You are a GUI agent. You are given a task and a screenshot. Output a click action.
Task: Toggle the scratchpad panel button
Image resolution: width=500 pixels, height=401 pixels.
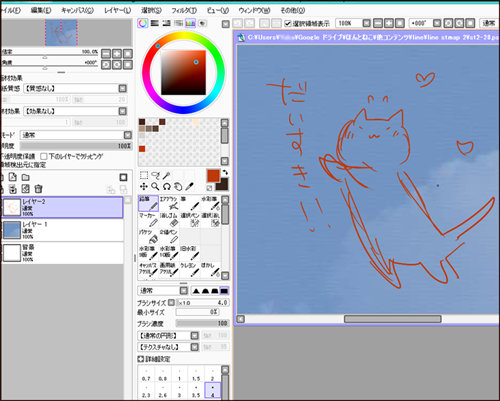[x=202, y=23]
